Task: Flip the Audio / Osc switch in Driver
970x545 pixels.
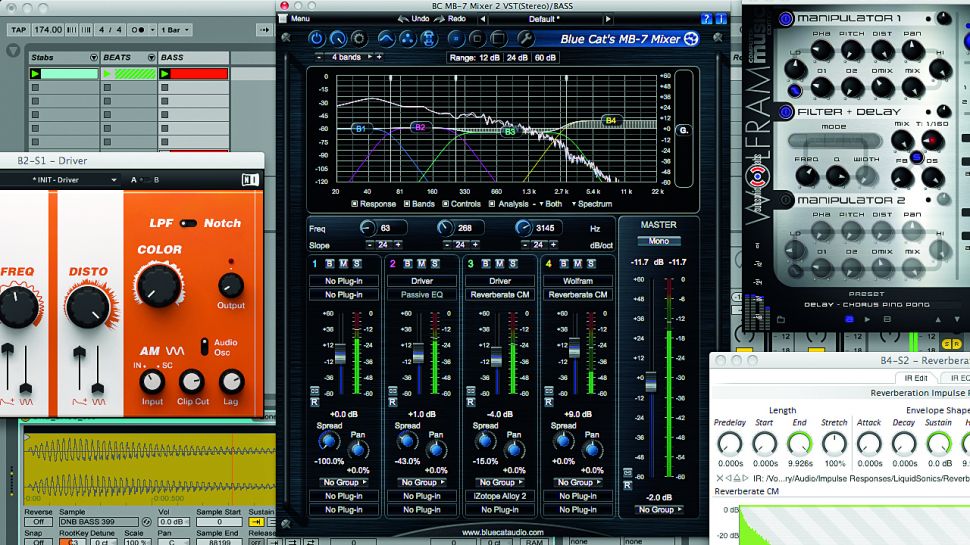Action: point(204,346)
